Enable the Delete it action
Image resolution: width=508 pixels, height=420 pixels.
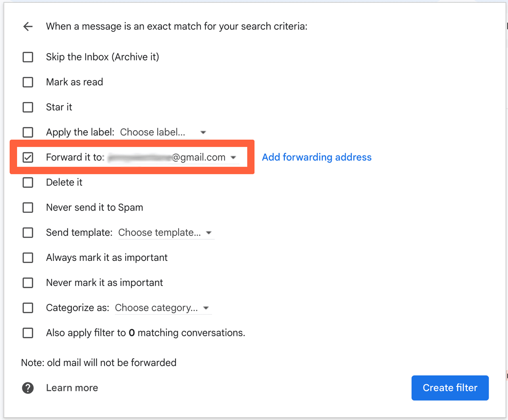(28, 182)
